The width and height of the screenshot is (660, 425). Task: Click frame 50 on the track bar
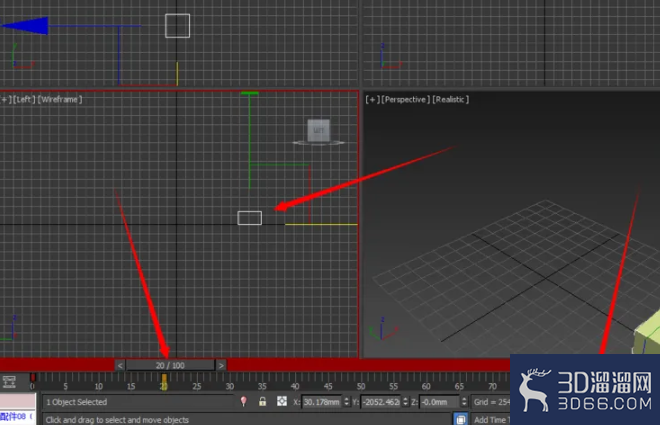[x=361, y=386]
